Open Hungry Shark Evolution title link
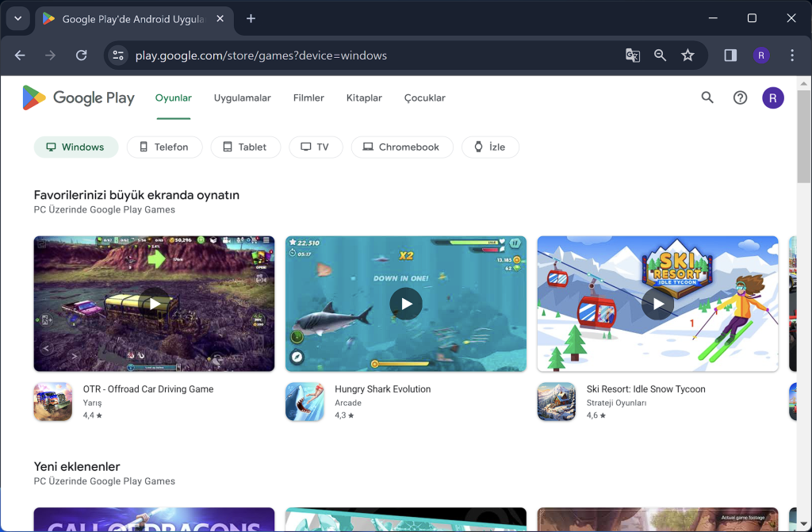Viewport: 812px width, 532px height. point(383,389)
